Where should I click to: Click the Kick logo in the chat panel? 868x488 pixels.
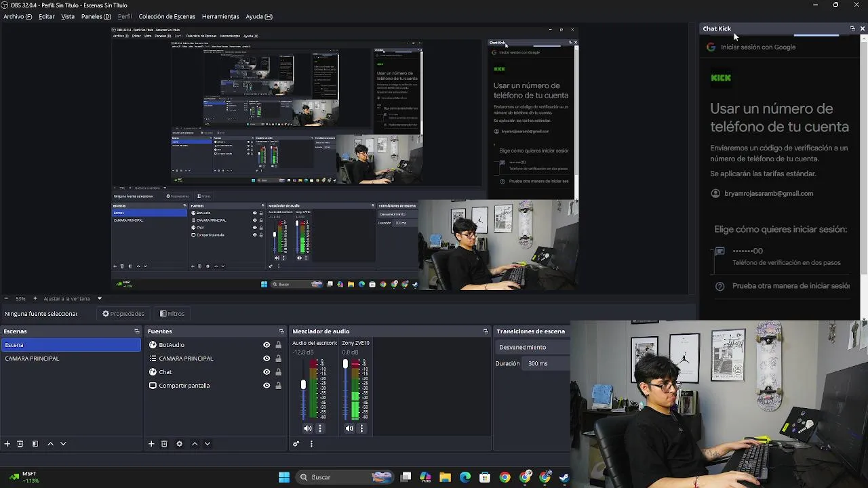[x=721, y=78]
